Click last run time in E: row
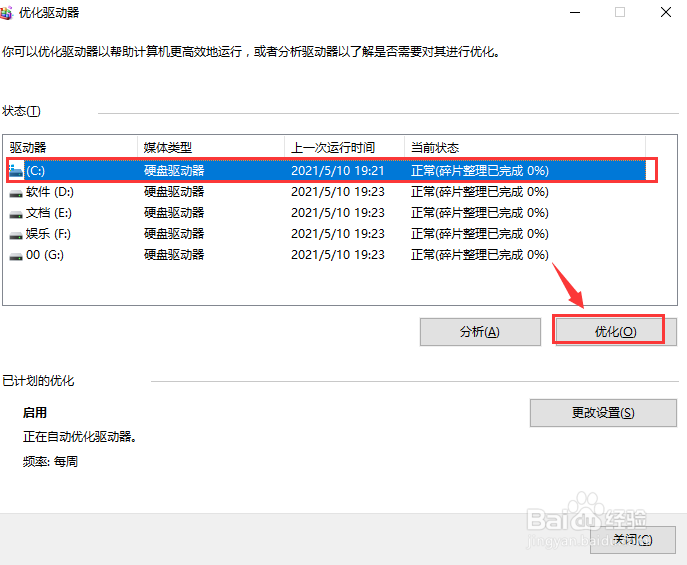This screenshot has height=565, width=687. (338, 212)
